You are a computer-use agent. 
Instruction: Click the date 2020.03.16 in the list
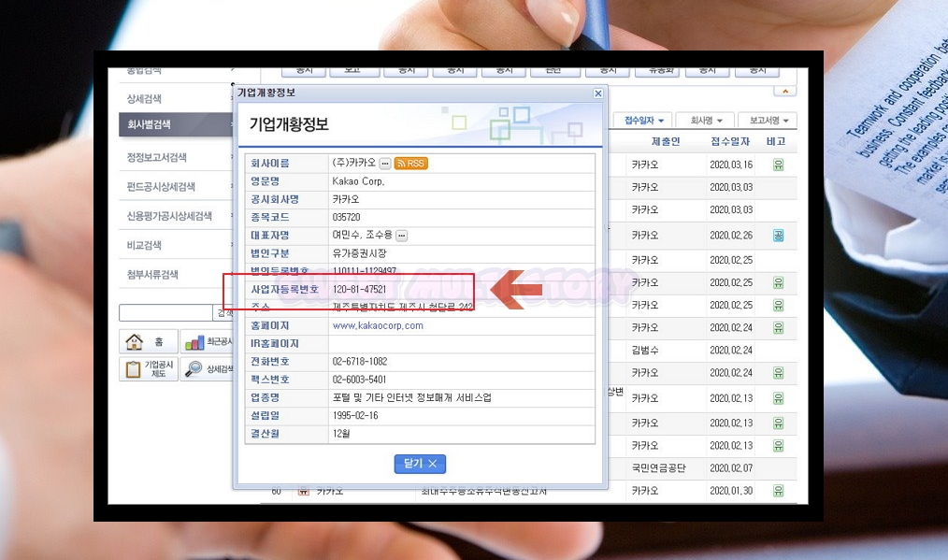pos(731,165)
